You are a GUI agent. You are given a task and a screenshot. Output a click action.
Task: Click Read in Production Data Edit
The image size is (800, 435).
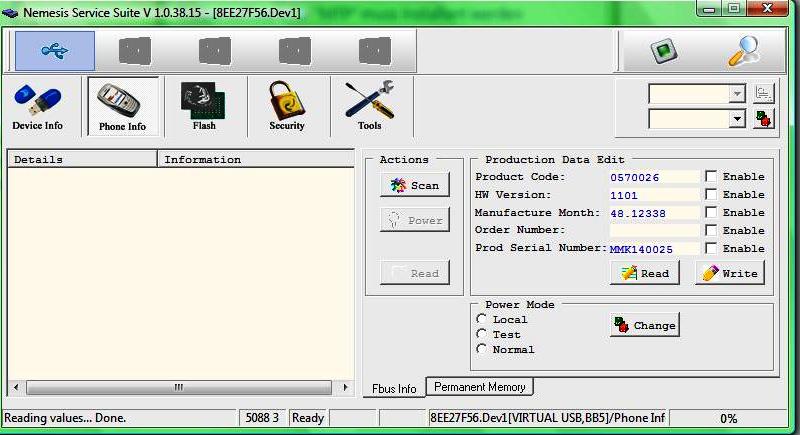pyautogui.click(x=645, y=273)
